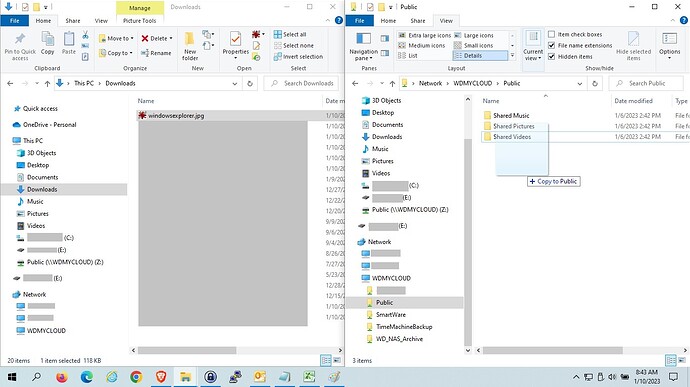The height and width of the screenshot is (387, 690).
Task: Open the Delete dropdown in ribbon
Action: [x=171, y=38]
